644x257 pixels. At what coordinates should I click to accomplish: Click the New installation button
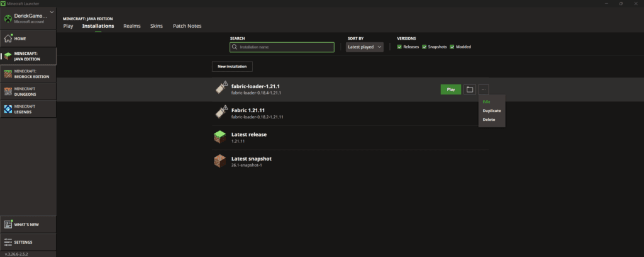point(232,66)
